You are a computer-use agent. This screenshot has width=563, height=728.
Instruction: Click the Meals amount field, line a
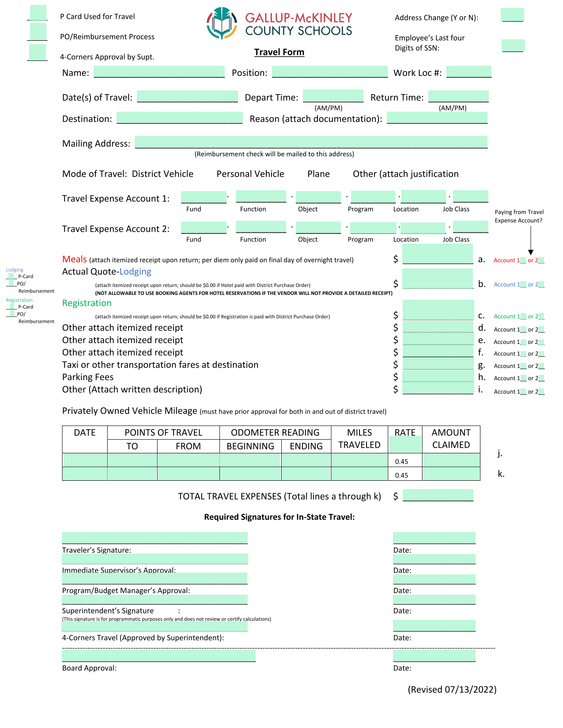[438, 254]
